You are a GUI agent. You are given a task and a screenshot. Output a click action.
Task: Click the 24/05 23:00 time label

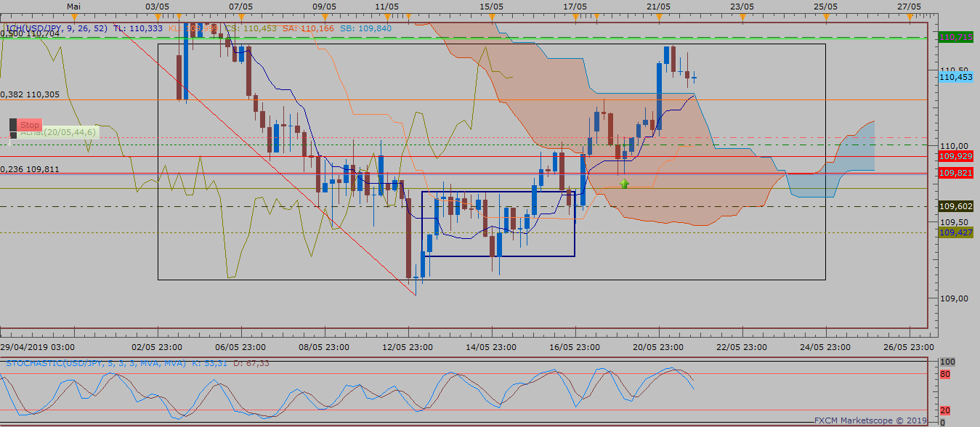tap(825, 347)
